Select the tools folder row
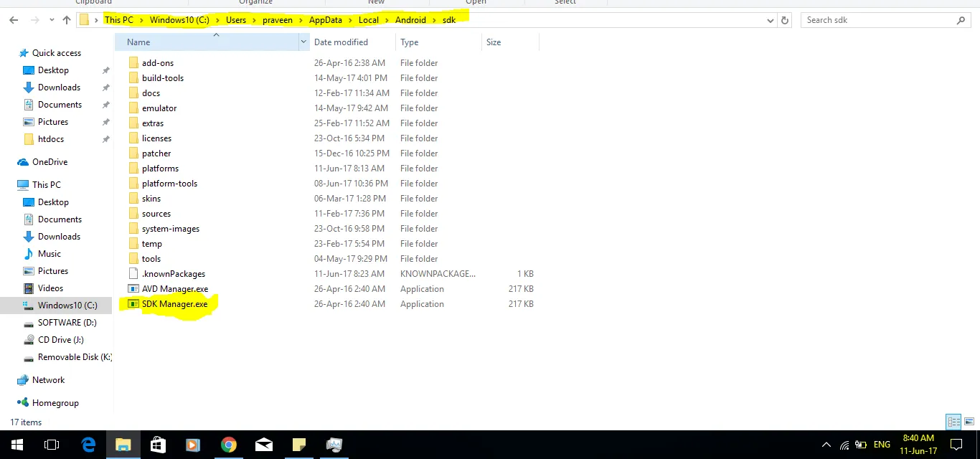Viewport: 980px width, 459px height. coord(326,259)
